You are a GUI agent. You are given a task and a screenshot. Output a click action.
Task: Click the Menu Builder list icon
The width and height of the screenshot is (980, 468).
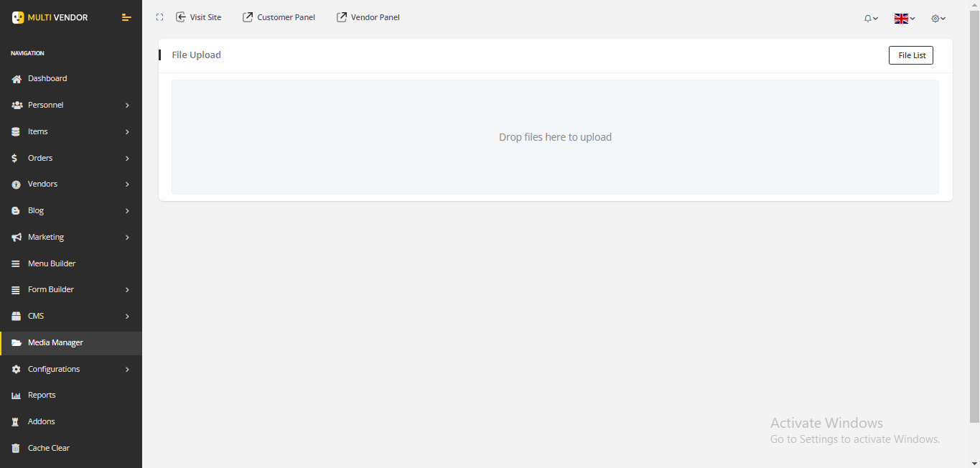point(16,264)
